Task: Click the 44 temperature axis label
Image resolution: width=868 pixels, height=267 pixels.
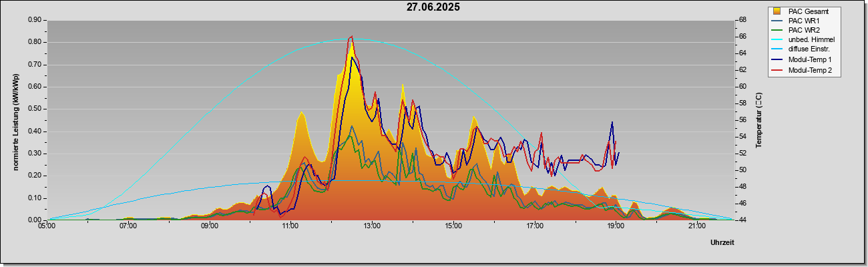Action: [742, 220]
